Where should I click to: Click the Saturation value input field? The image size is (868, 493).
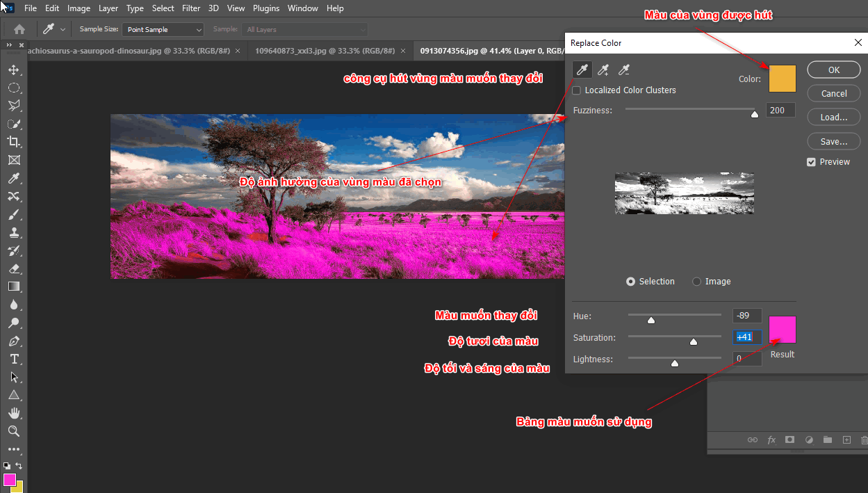[746, 337]
